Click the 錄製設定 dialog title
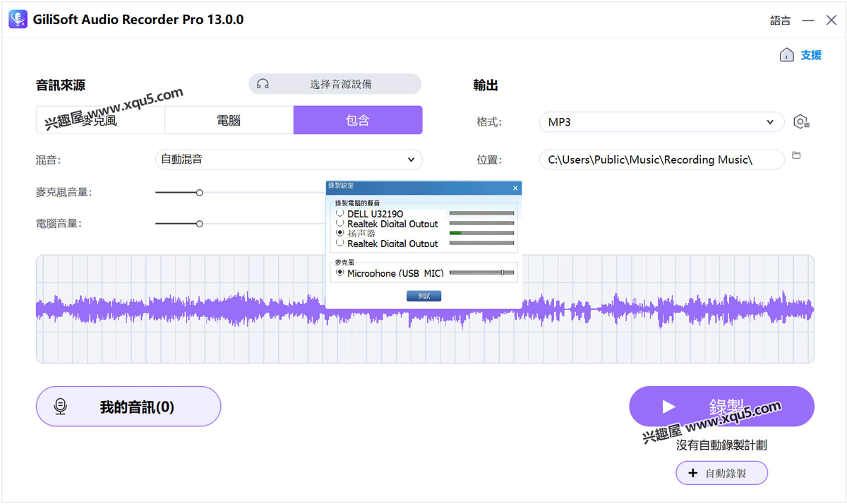847x504 pixels. [x=341, y=186]
